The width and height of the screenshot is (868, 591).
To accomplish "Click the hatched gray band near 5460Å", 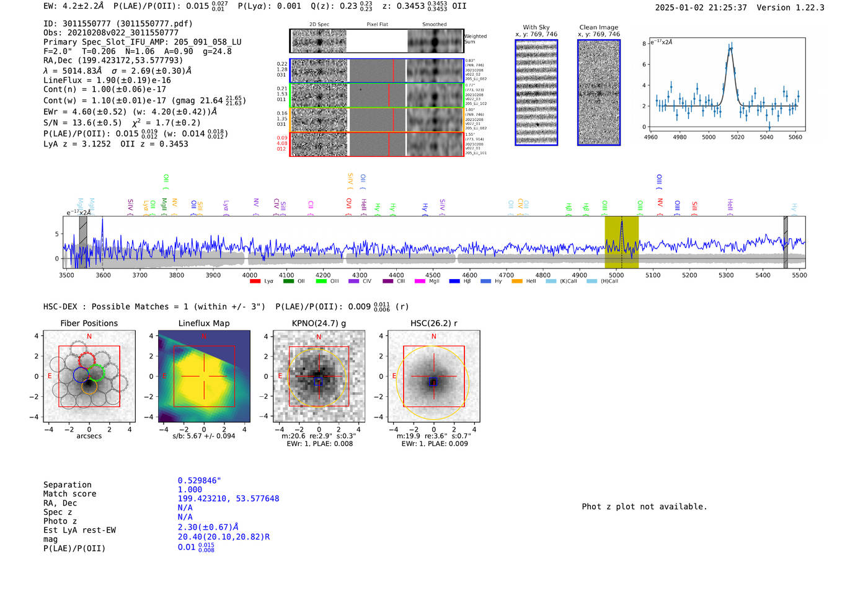I will [786, 242].
